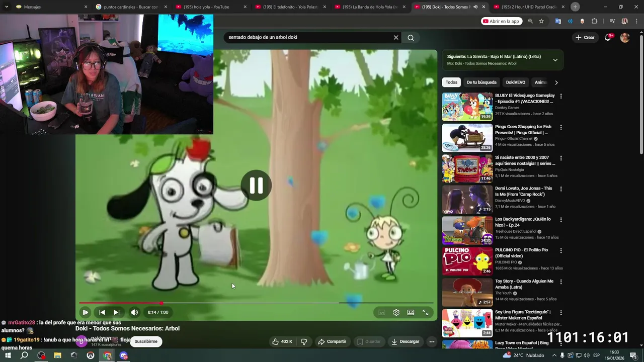Viewport: 644px width, 362px height.
Task: Click the large pause overlay on the video
Action: click(x=256, y=186)
